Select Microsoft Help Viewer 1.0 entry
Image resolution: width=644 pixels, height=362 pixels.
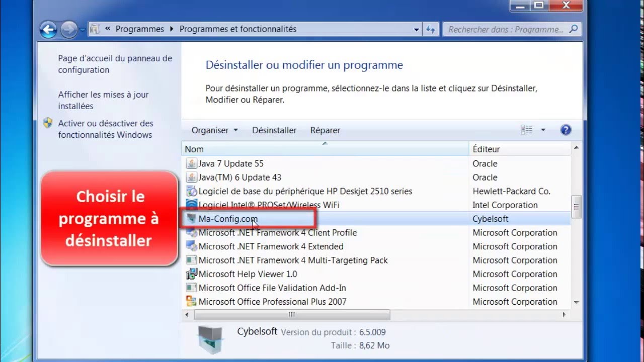pos(248,274)
